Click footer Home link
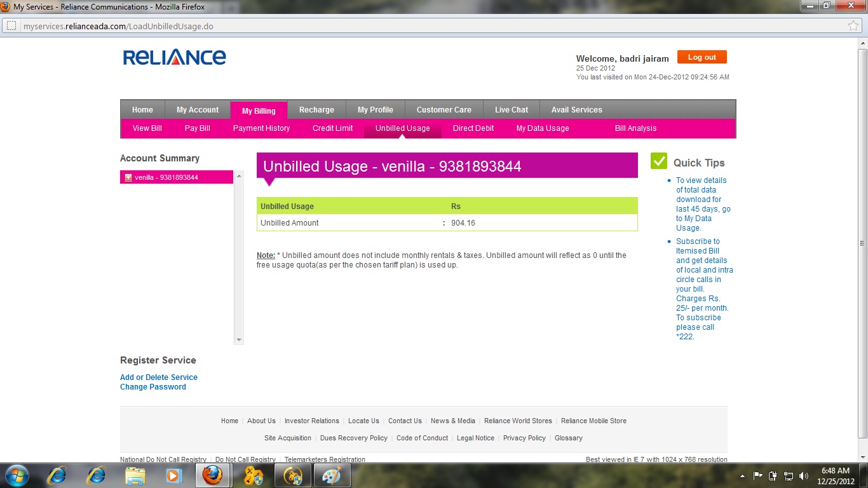Viewport: 868px width, 488px height. click(x=229, y=421)
